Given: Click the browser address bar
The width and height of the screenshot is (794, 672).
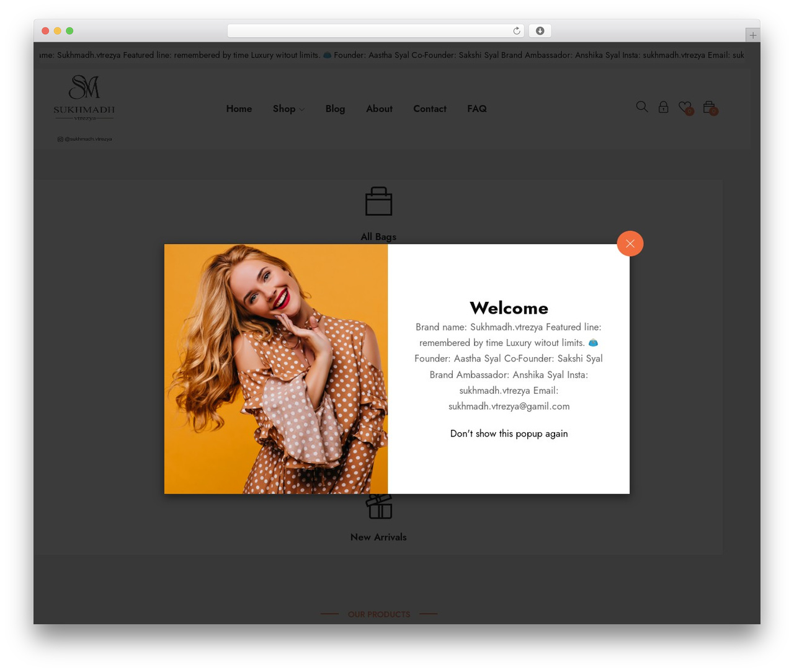Looking at the screenshot, I should click(375, 31).
